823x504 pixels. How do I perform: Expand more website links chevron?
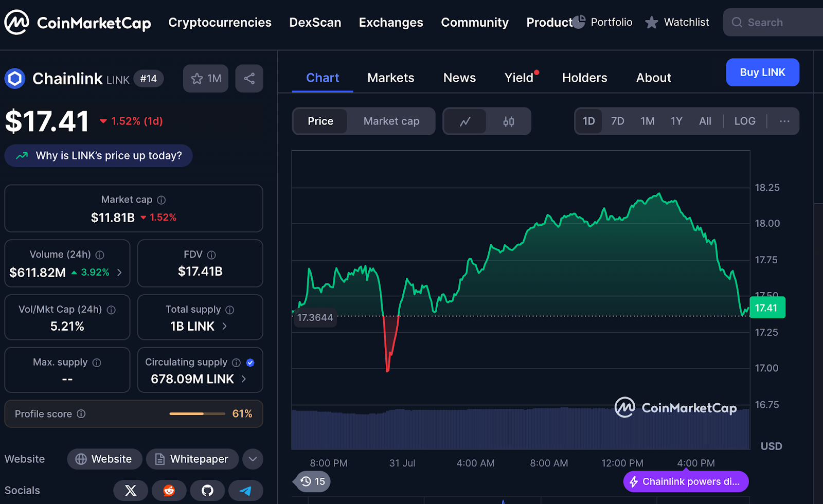pyautogui.click(x=253, y=459)
